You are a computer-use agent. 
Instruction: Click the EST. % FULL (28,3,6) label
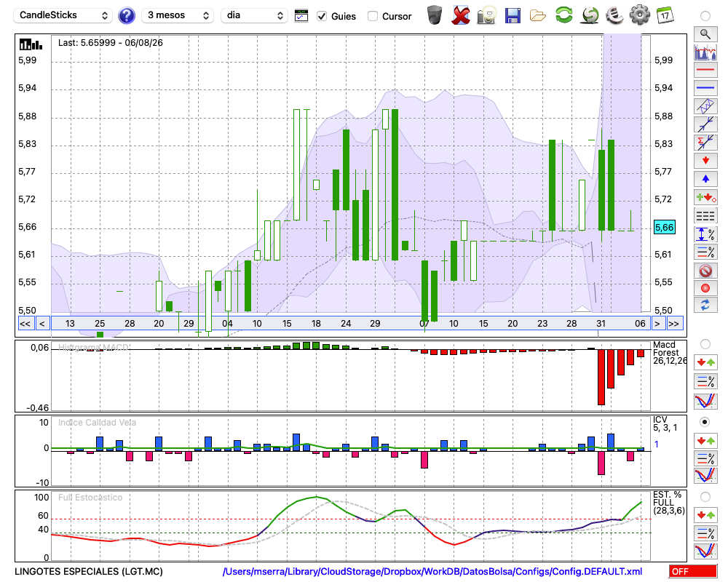point(669,503)
